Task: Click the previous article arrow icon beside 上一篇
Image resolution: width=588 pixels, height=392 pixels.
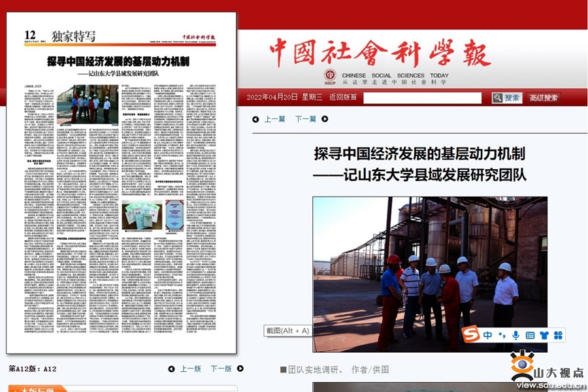Action: (x=255, y=120)
